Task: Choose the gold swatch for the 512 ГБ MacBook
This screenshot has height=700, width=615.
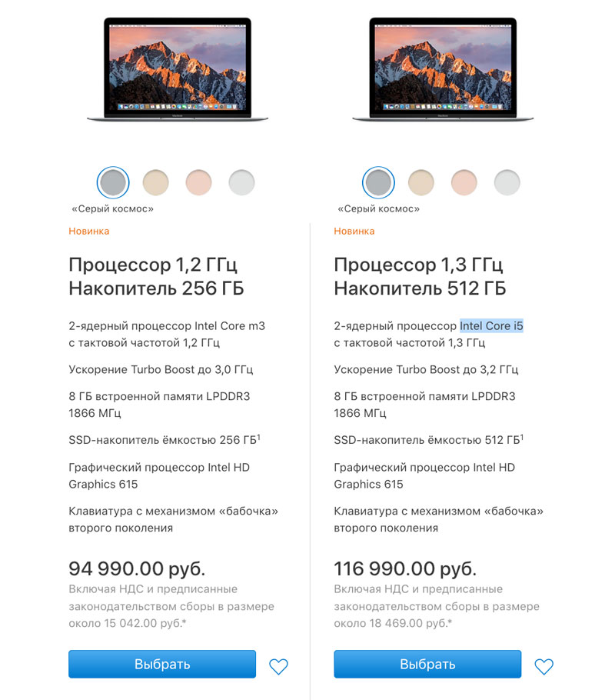Action: pos(421,183)
